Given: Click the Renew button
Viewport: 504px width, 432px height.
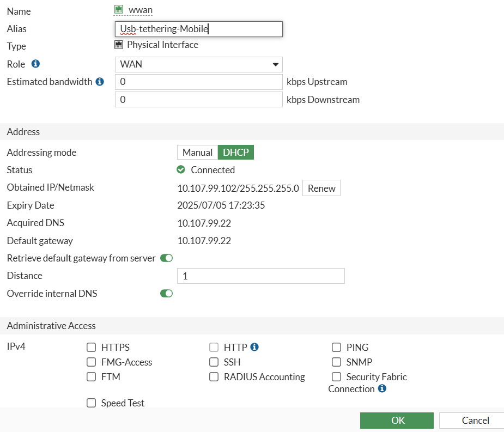Looking at the screenshot, I should (321, 188).
